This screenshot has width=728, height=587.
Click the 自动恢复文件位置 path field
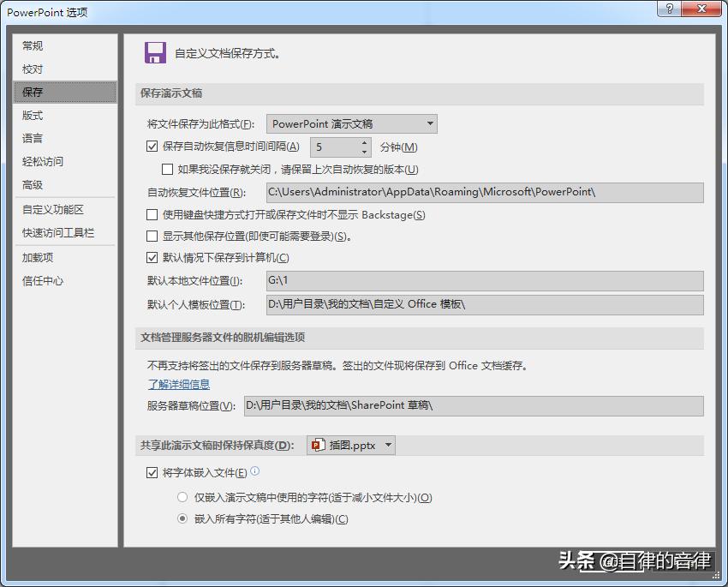[485, 192]
